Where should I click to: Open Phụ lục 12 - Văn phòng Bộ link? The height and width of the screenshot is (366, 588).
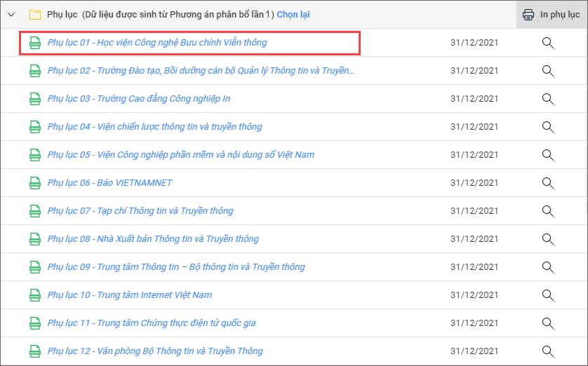coord(155,351)
